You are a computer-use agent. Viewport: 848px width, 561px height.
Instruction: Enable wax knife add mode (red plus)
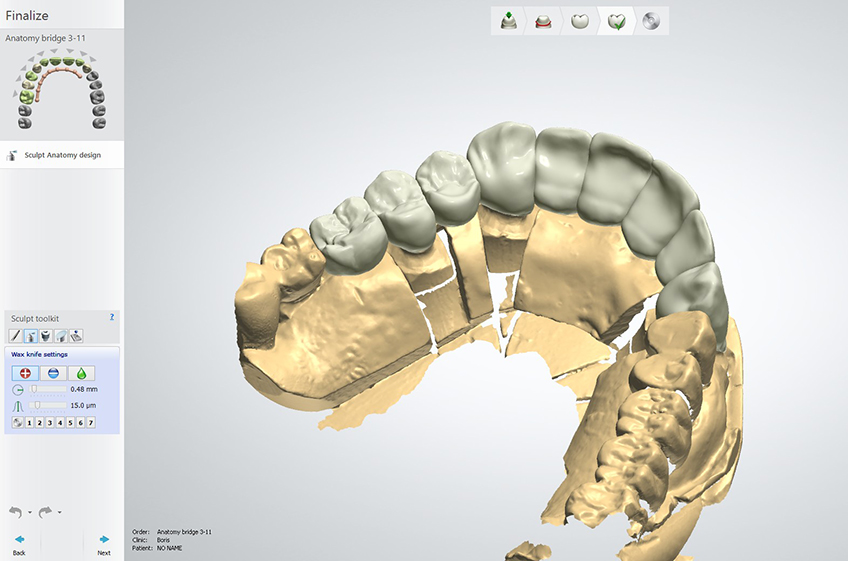pos(23,372)
